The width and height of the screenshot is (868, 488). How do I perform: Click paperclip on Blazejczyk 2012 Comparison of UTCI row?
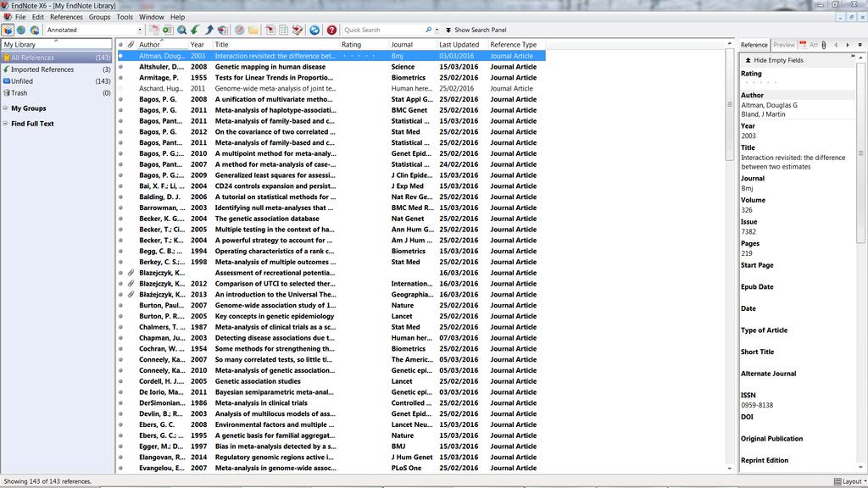point(131,283)
